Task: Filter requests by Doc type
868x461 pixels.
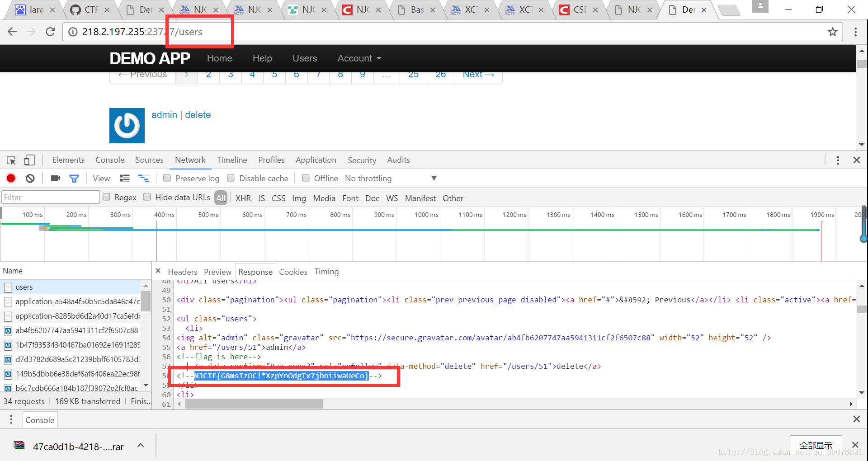Action: 372,198
